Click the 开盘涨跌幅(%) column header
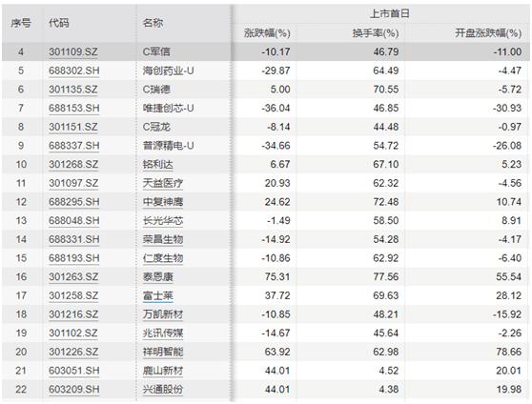532x404 pixels. point(488,33)
